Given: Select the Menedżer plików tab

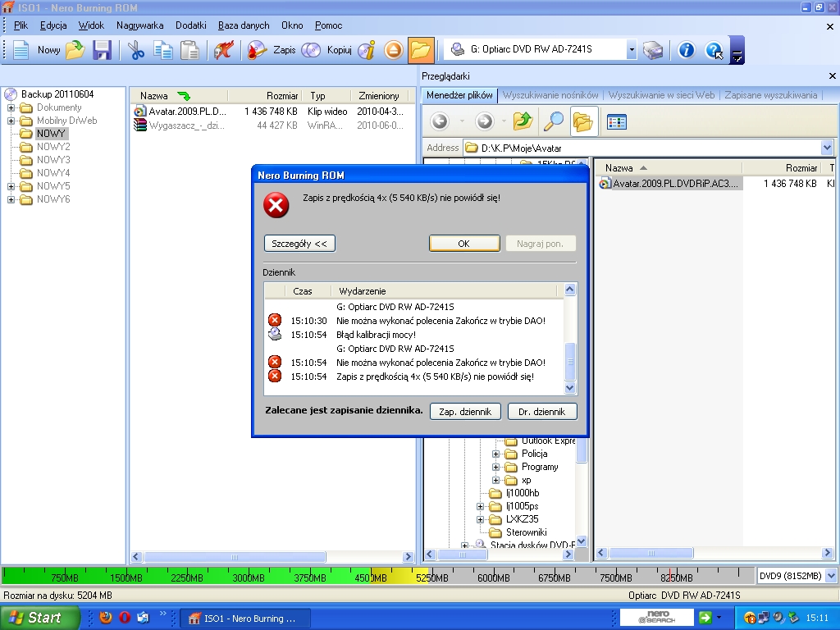Looking at the screenshot, I should pyautogui.click(x=459, y=95).
